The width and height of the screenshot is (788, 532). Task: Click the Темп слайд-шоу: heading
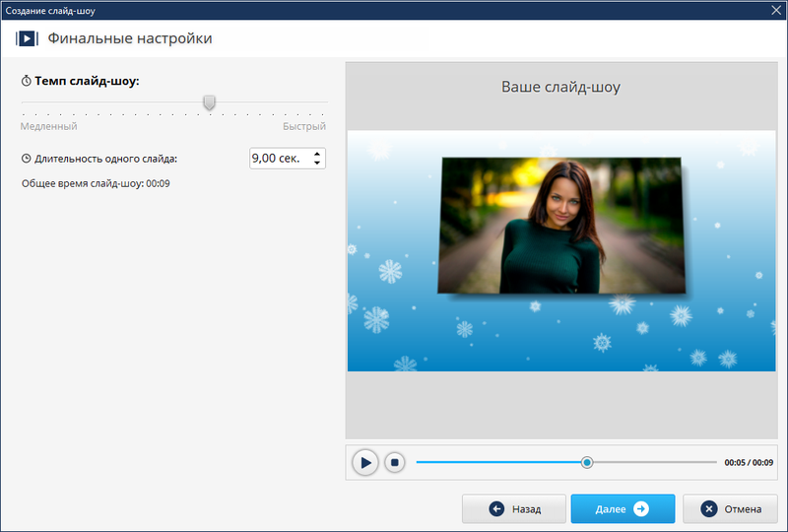tap(87, 81)
